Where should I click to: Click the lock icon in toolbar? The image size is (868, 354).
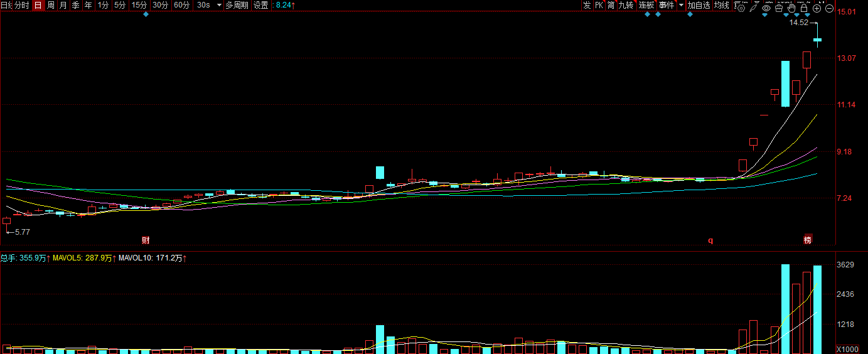coord(803,8)
